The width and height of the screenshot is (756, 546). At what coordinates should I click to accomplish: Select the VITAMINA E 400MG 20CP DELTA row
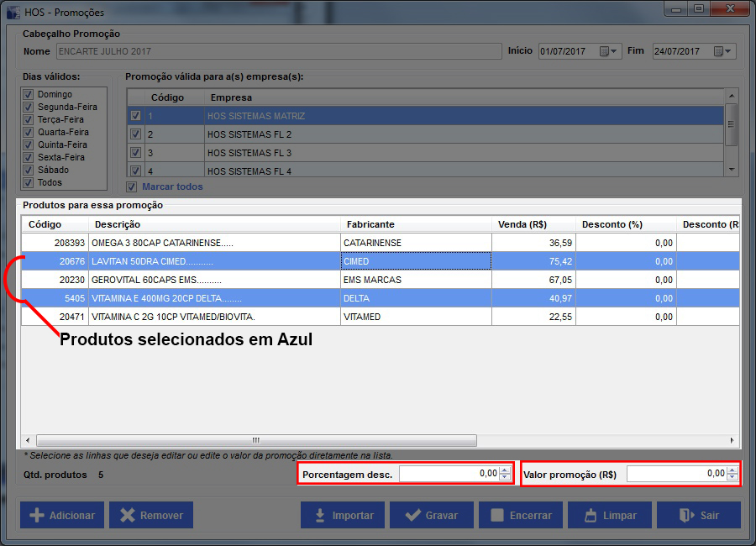(x=381, y=298)
